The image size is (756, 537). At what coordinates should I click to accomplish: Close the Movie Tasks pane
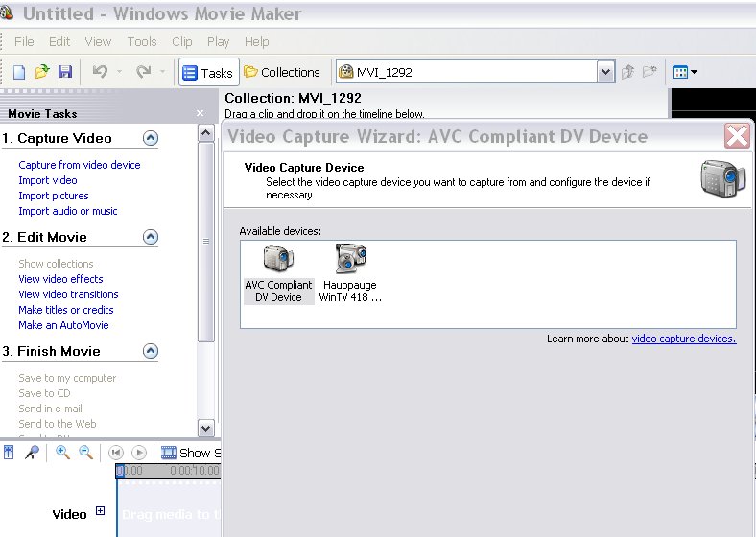click(201, 113)
